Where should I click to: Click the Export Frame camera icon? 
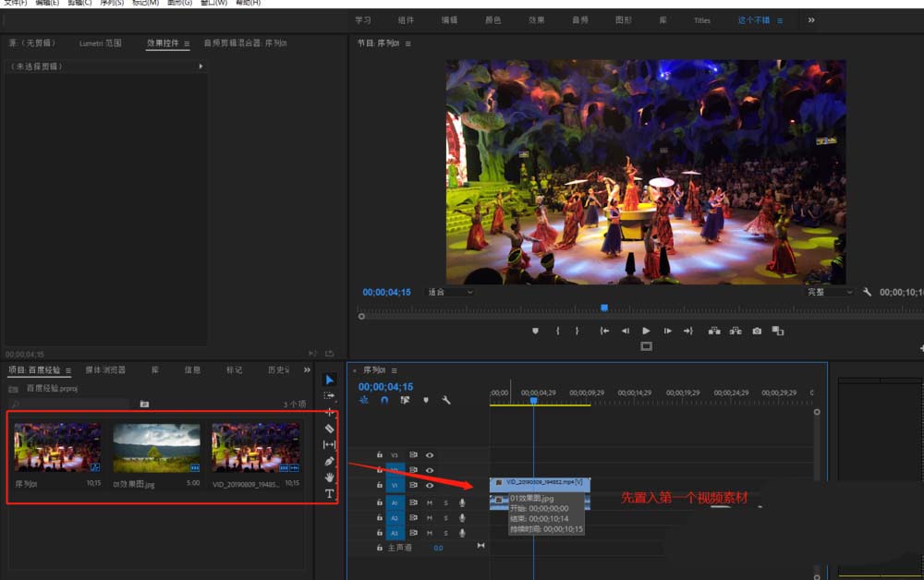(x=757, y=331)
